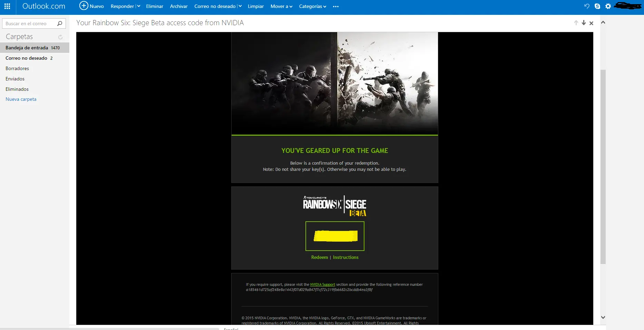Viewport: 644px width, 330px height.
Task: Open the settings gear icon
Action: 608,6
